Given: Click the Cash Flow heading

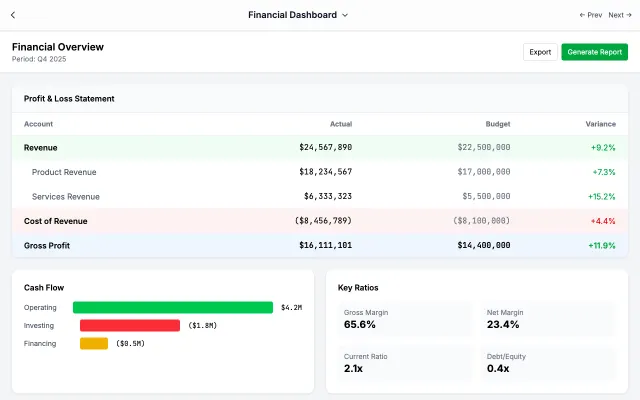Looking at the screenshot, I should point(44,288).
